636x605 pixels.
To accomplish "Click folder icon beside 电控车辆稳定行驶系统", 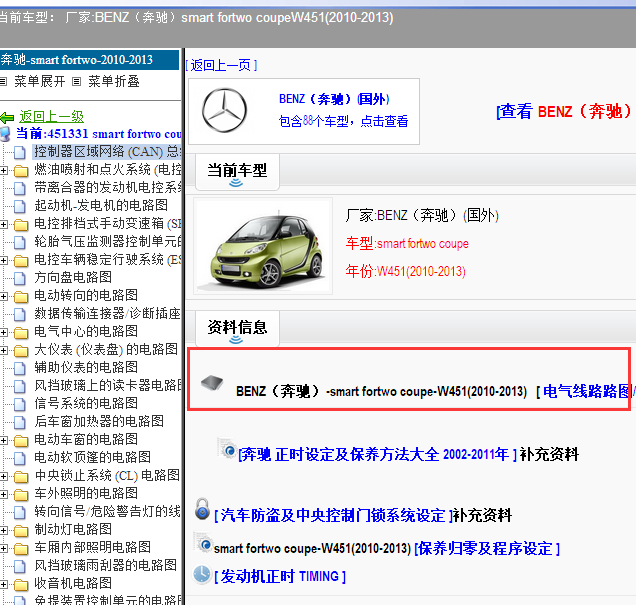I will 21,261.
